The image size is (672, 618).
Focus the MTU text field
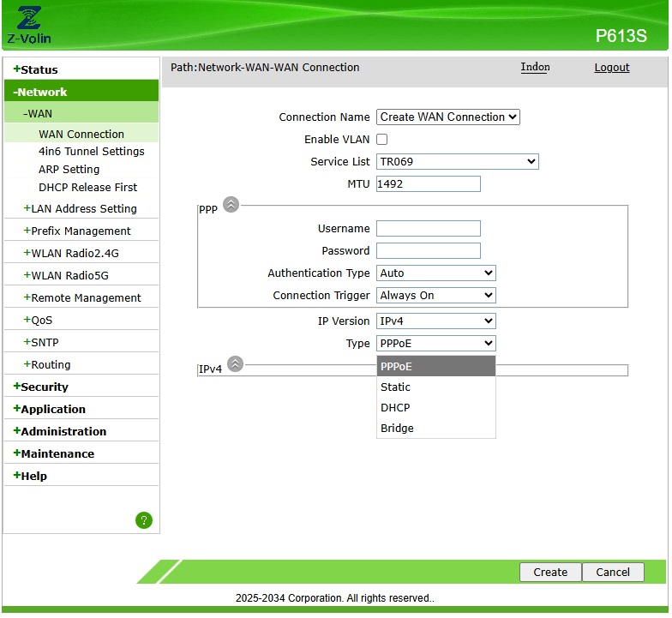(429, 183)
